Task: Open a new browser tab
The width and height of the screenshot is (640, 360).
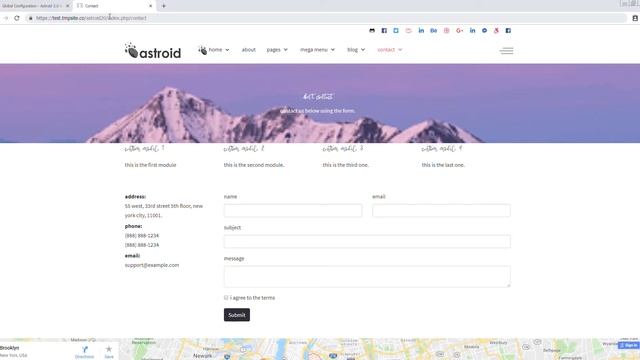Action: pyautogui.click(x=164, y=6)
